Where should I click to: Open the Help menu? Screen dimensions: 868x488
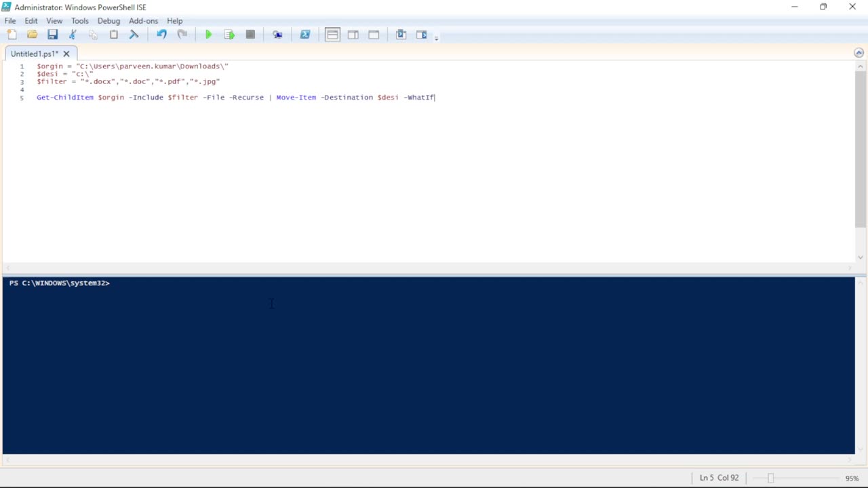point(175,21)
